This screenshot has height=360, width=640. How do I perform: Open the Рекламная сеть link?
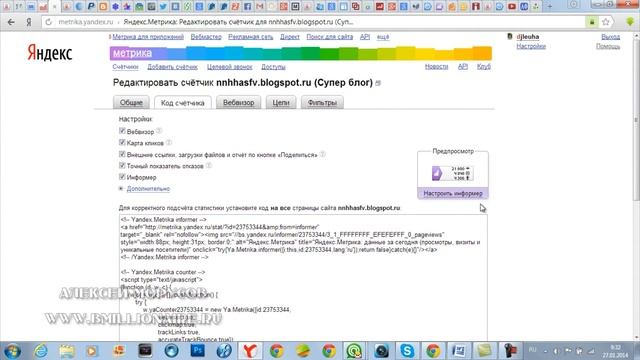(x=251, y=37)
